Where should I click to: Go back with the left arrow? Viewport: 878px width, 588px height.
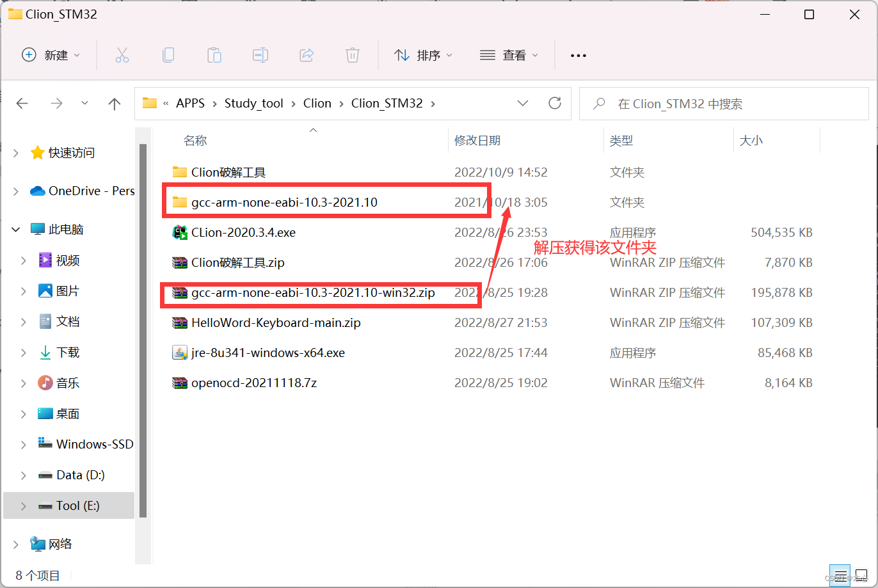click(22, 104)
